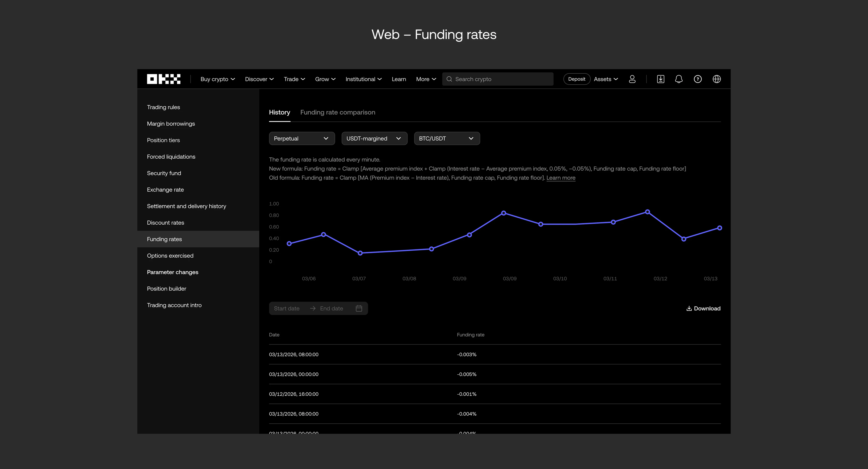Click the highest chart data point near 03/12

[x=647, y=212]
